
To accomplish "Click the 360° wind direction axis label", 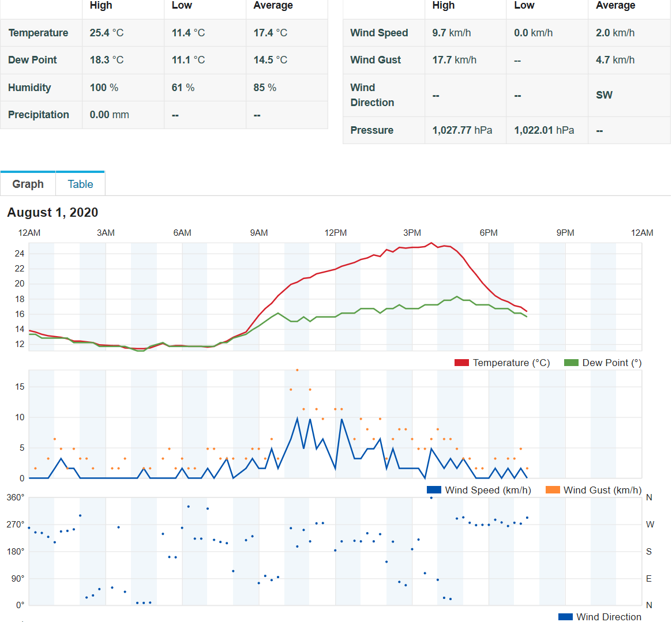I will (x=16, y=497).
